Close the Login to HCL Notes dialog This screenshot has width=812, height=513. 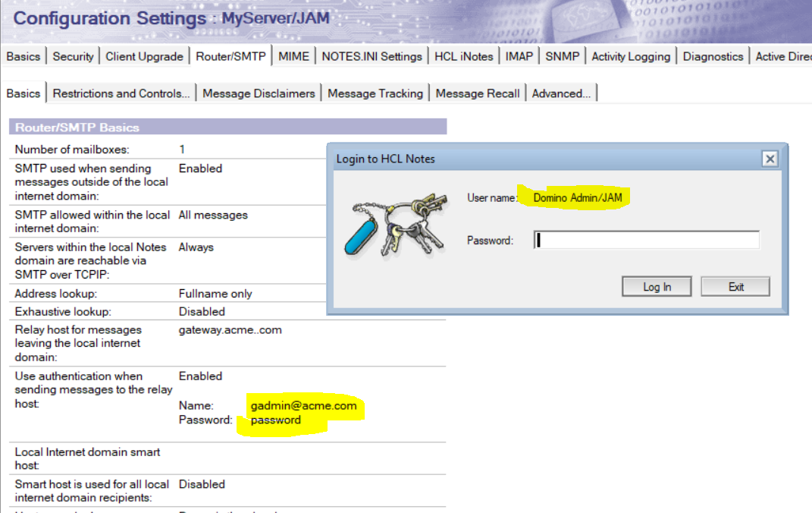(x=770, y=159)
